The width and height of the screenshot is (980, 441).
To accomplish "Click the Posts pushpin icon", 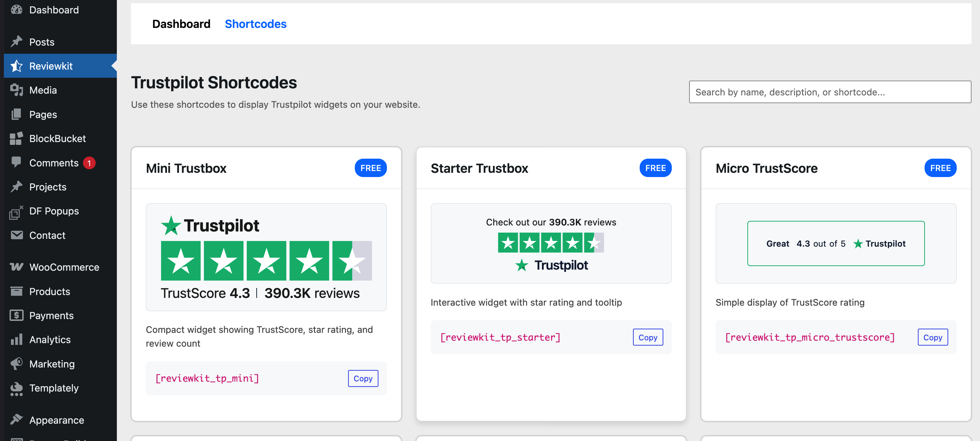I will (x=16, y=41).
